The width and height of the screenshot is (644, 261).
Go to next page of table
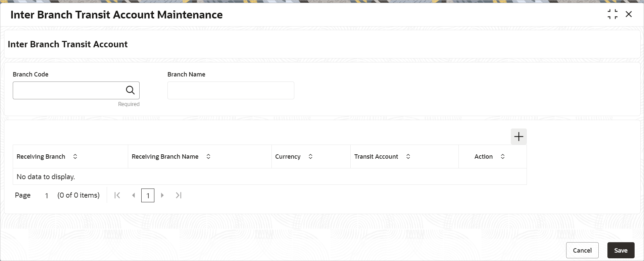click(x=162, y=195)
